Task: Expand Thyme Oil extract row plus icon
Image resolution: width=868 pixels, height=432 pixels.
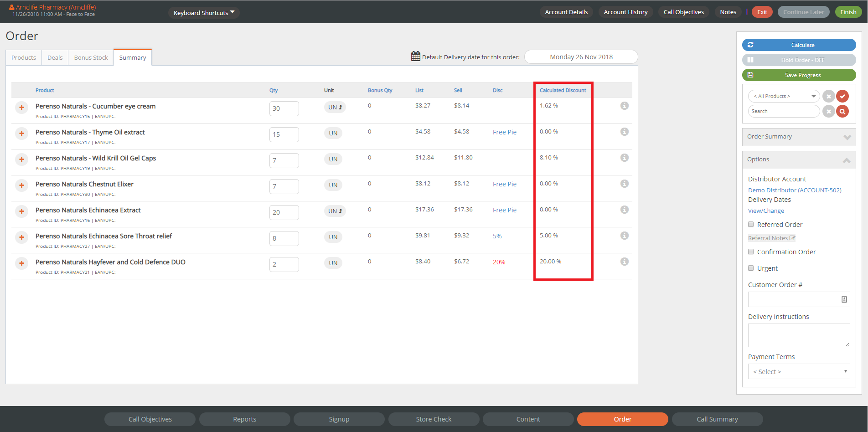Action: (21, 134)
